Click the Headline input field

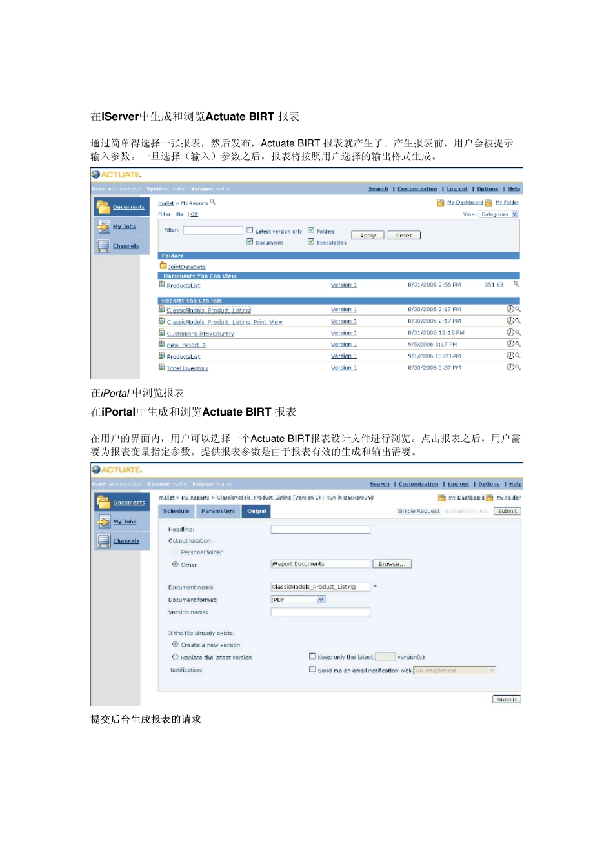[321, 529]
